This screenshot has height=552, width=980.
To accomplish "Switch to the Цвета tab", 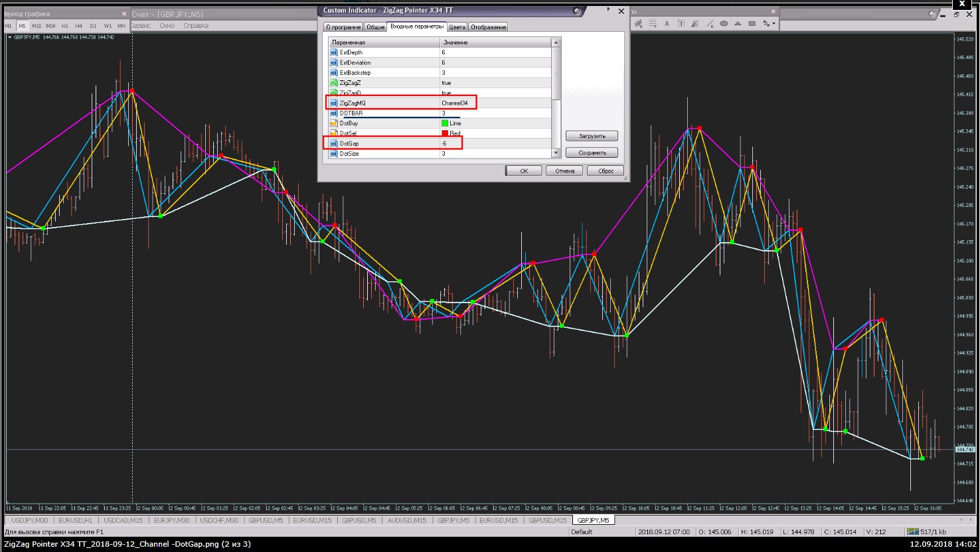I will tap(457, 27).
